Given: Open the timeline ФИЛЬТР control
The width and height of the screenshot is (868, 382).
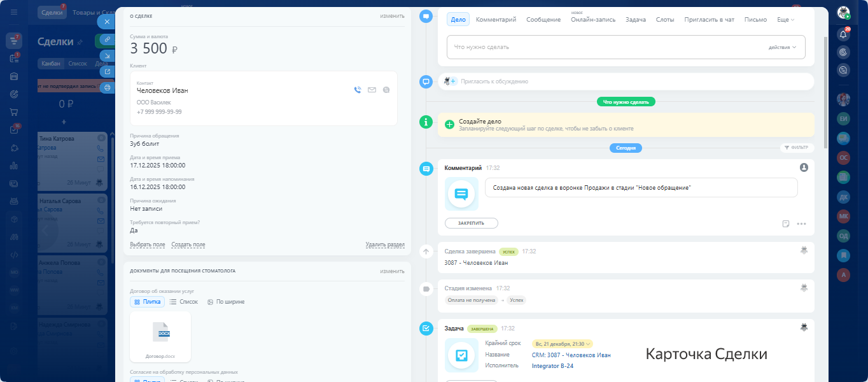Looking at the screenshot, I should [x=796, y=148].
